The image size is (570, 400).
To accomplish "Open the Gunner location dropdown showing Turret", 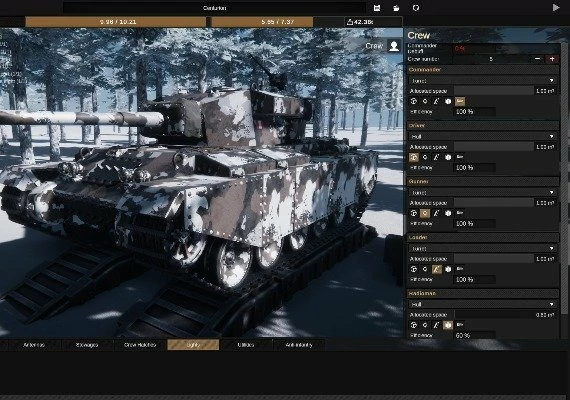I will tap(483, 192).
